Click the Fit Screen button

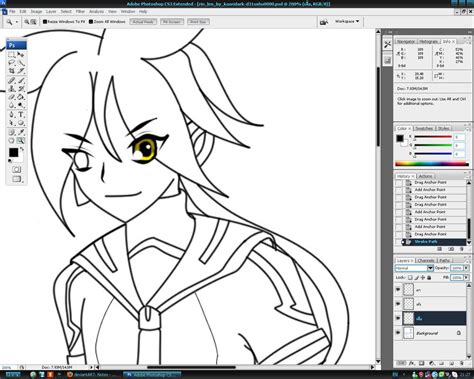(x=172, y=22)
